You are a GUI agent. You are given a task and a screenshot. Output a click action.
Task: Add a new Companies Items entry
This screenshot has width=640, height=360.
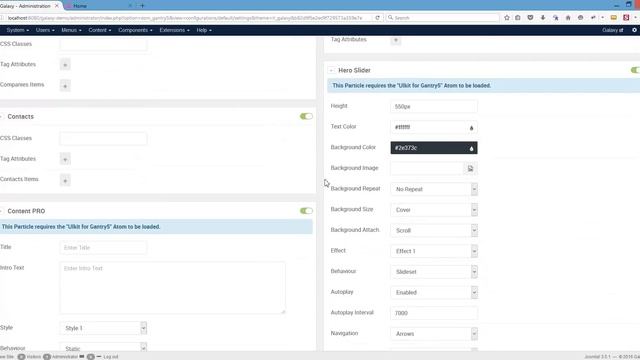point(65,86)
